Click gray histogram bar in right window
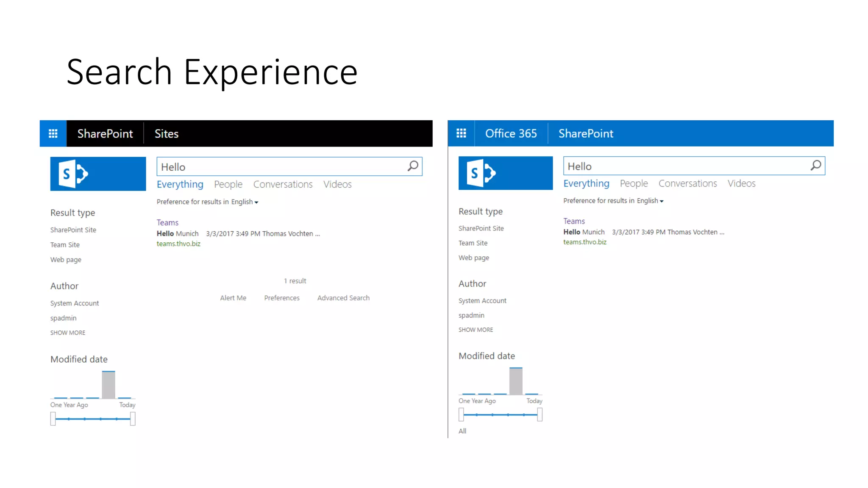Screen dimensions: 868x488 click(516, 381)
